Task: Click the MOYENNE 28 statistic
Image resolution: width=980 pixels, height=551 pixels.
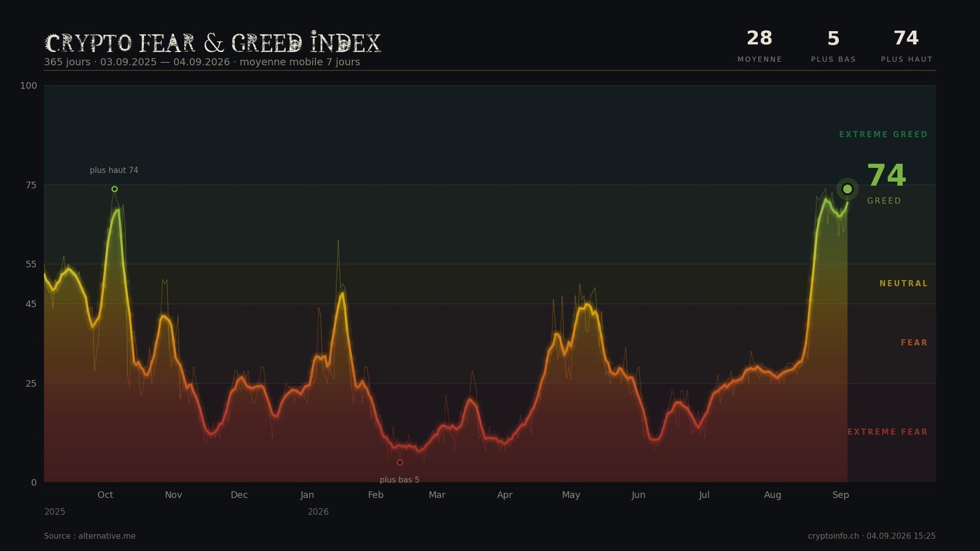Action: pyautogui.click(x=759, y=47)
